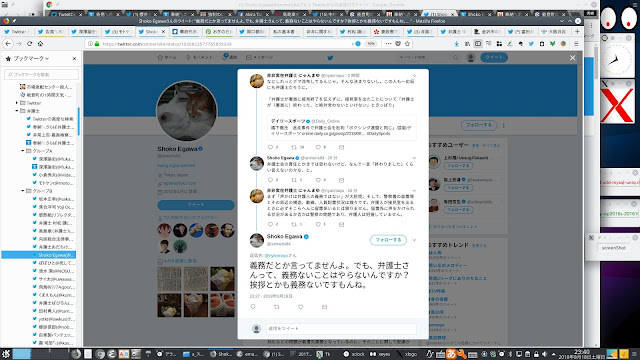Viewport: 640px width, 360px height.
Task: Open Firefox home page icon
Action: pyautogui.click(x=40, y=44)
